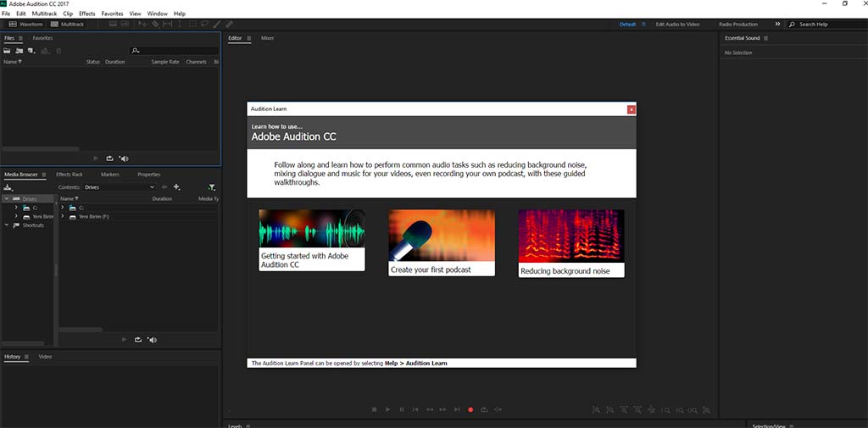The image size is (868, 428).
Task: Switch to the Video tab
Action: click(45, 357)
